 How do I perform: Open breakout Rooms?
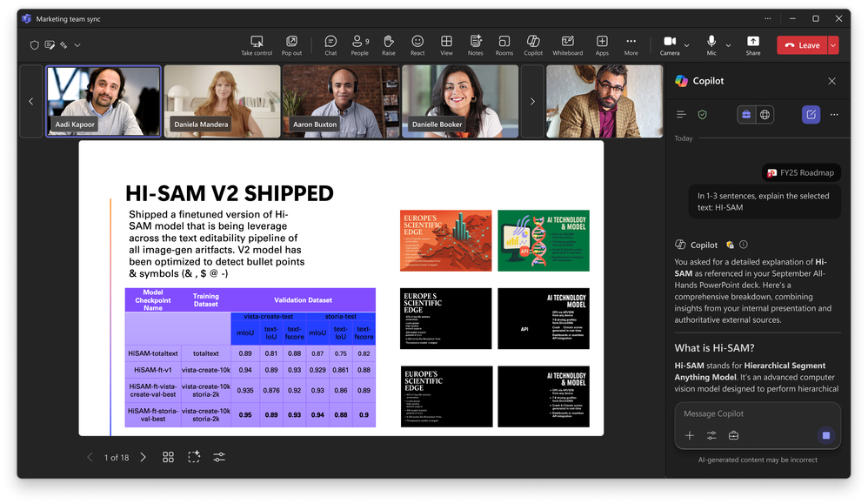pos(504,45)
